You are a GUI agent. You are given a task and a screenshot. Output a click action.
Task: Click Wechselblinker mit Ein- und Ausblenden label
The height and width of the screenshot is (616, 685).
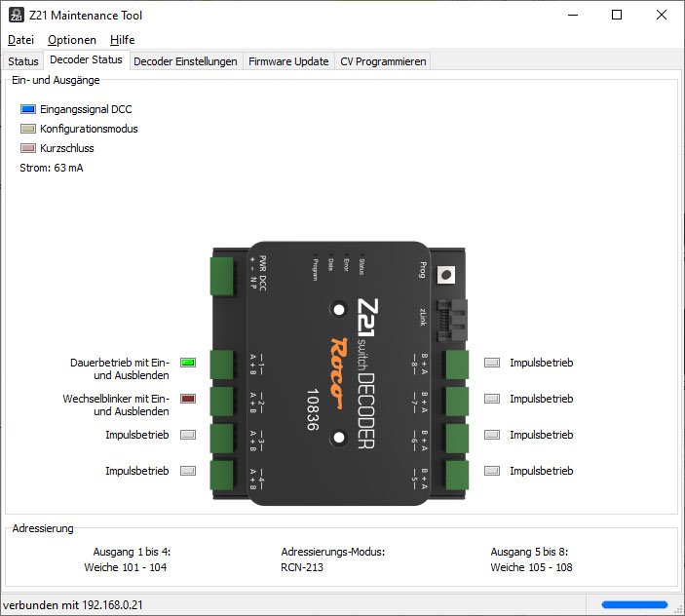[116, 405]
